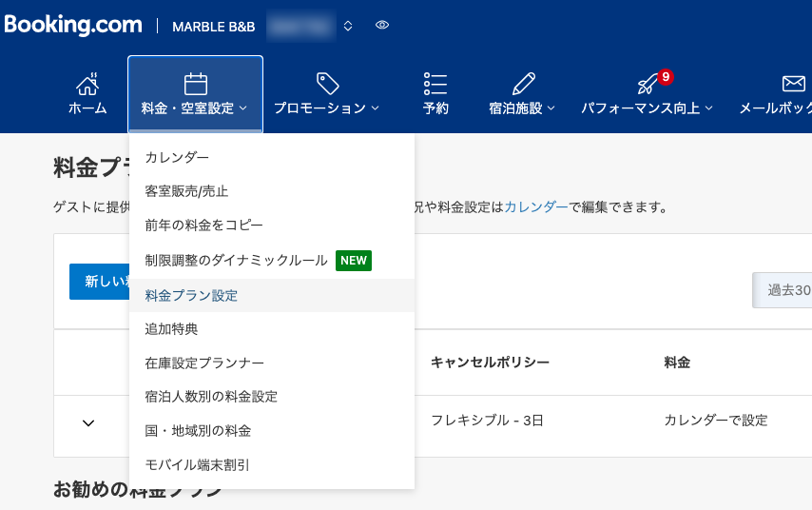Toggle the eye visibility icon in header
812x510 pixels.
(x=382, y=26)
